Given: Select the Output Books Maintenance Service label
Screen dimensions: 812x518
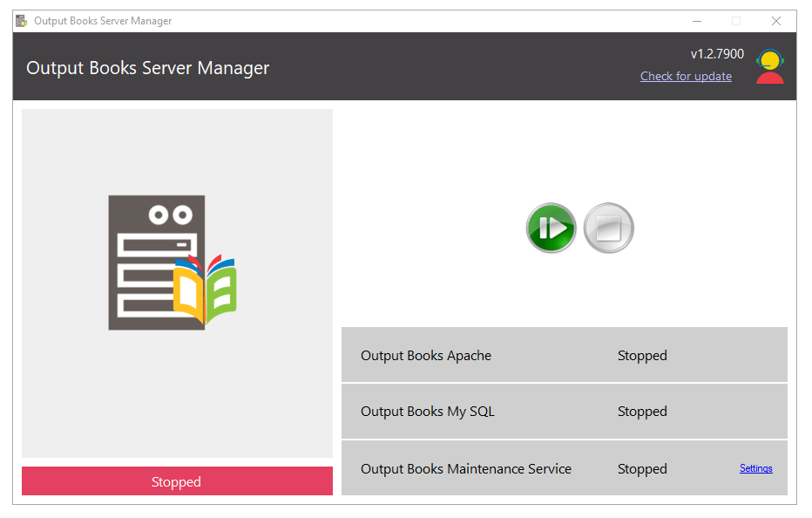Looking at the screenshot, I should [x=466, y=469].
